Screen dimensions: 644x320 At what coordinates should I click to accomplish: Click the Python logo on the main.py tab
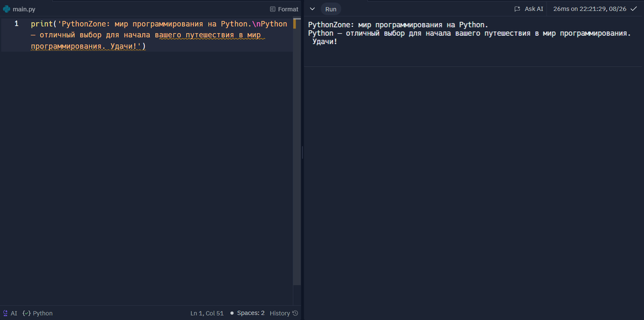[8, 9]
